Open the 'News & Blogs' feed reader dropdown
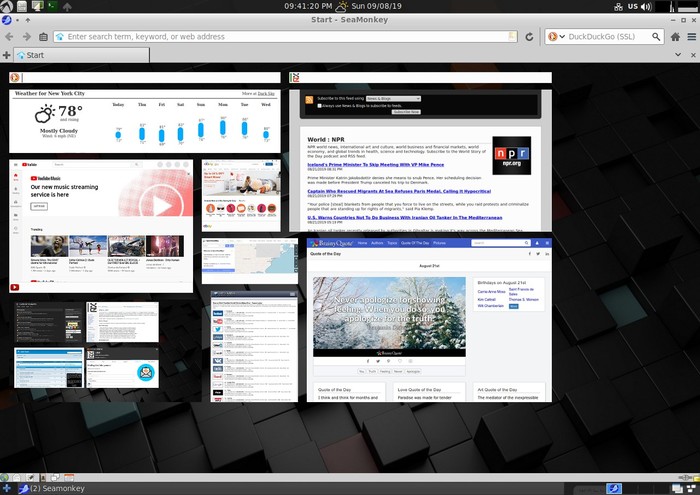The height and width of the screenshot is (495, 700). (393, 99)
